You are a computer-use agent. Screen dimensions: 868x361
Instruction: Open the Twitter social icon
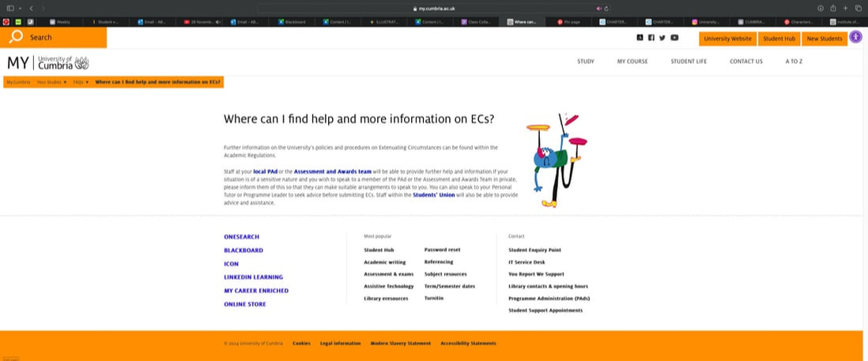click(662, 38)
